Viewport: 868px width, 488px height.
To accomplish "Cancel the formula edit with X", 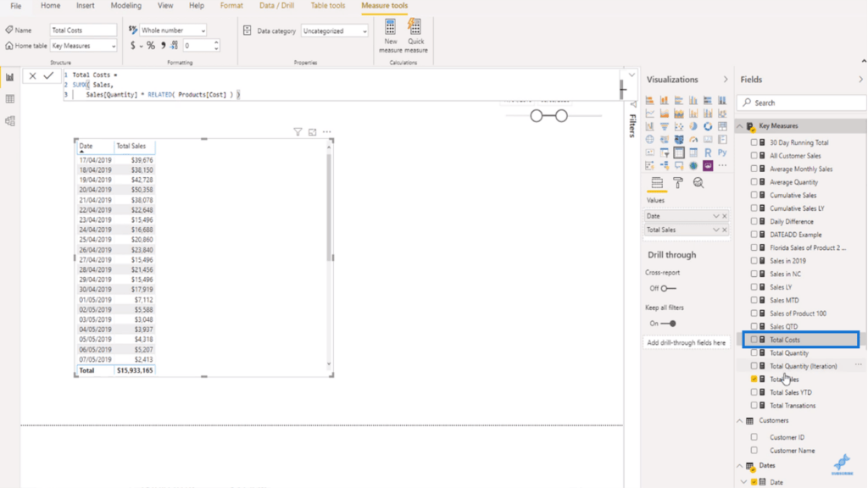I will click(33, 75).
